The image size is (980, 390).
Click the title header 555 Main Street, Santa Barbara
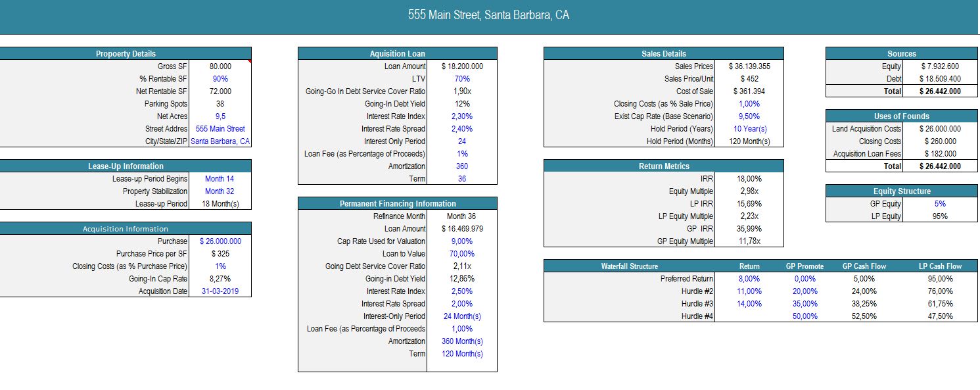(x=489, y=15)
